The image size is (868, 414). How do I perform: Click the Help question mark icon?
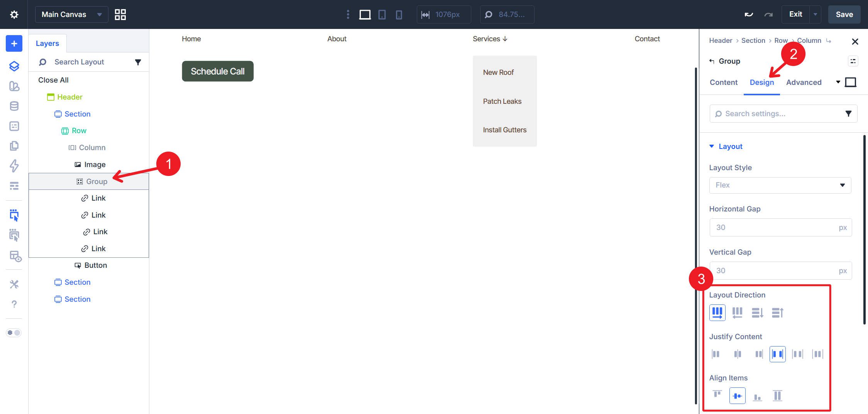click(14, 304)
